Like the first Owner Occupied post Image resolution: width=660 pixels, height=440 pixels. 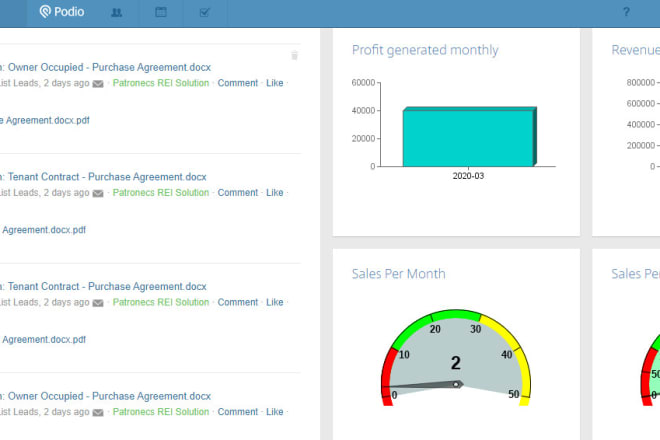[x=274, y=83]
